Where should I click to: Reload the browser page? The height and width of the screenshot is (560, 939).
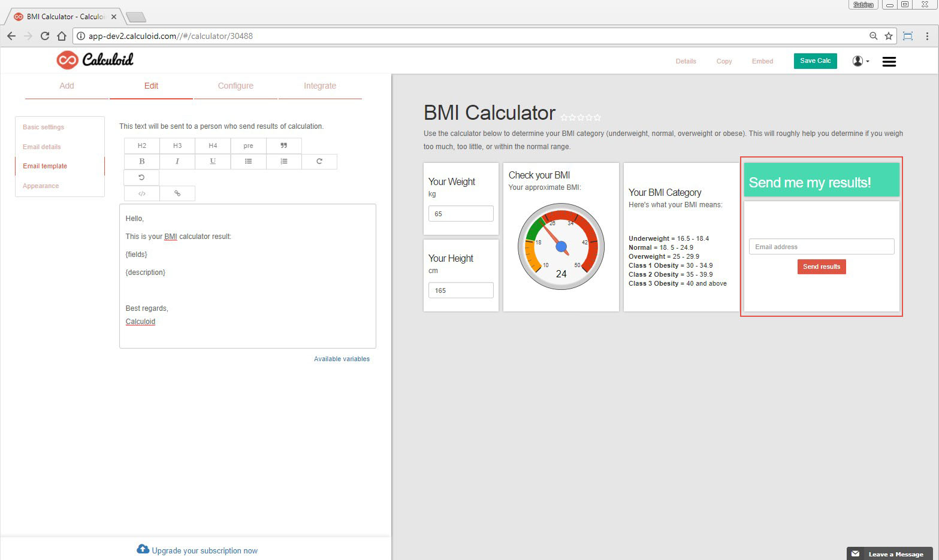click(x=44, y=36)
